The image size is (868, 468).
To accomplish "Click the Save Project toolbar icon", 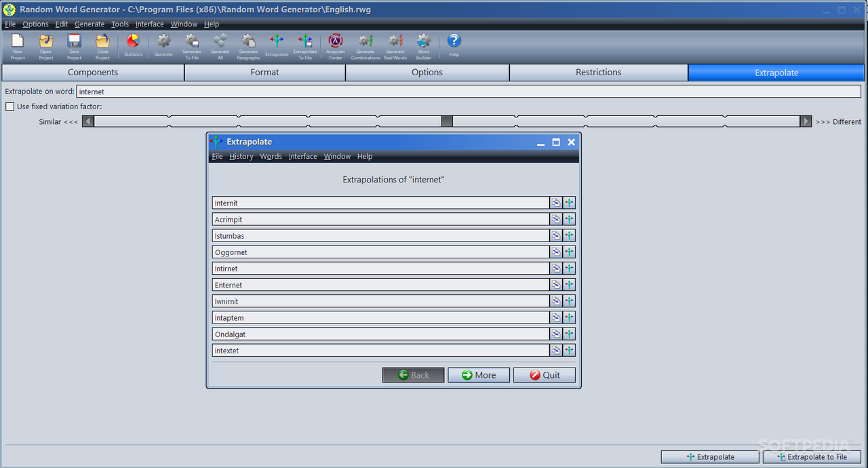I will pos(75,46).
